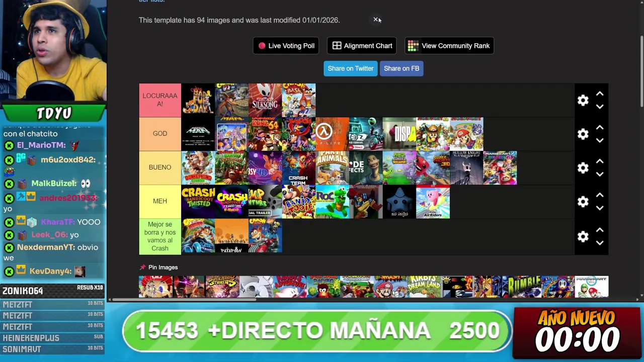Select Crash Bandicoot 4 It's About Time thumbnail
This screenshot has width=644, height=362.
(x=231, y=201)
